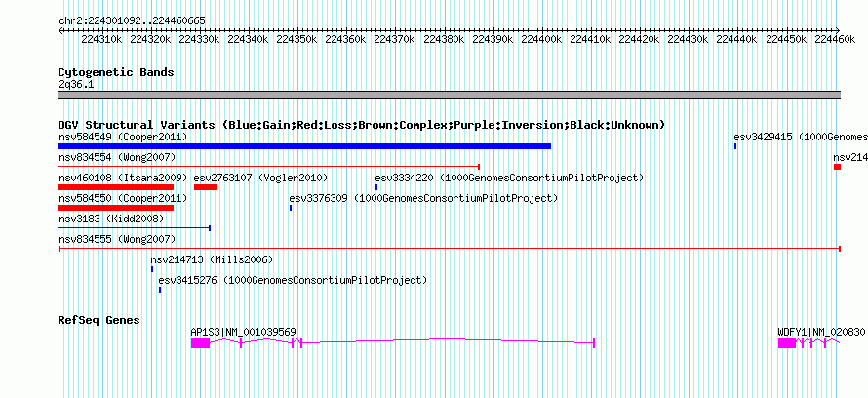Click the large magenta AP1S3 exon block
868x398 pixels.
click(200, 343)
